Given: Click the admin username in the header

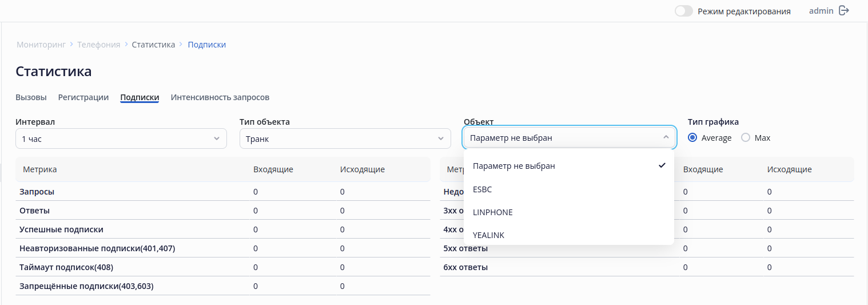Looking at the screenshot, I should click(821, 11).
